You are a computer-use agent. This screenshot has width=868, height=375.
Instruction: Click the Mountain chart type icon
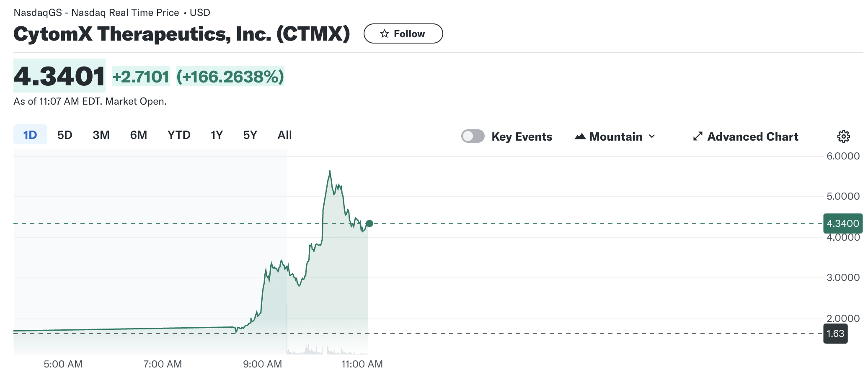click(580, 136)
